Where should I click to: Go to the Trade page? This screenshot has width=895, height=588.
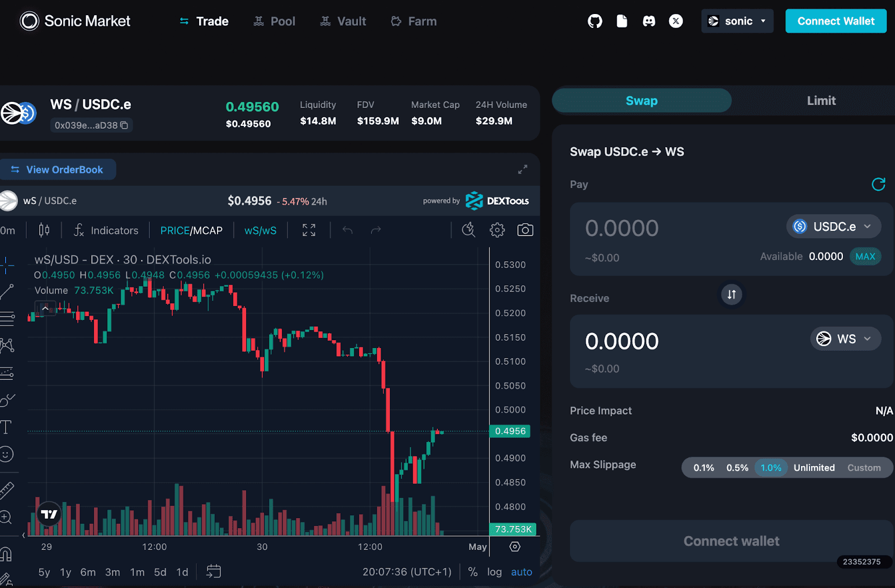pyautogui.click(x=204, y=21)
